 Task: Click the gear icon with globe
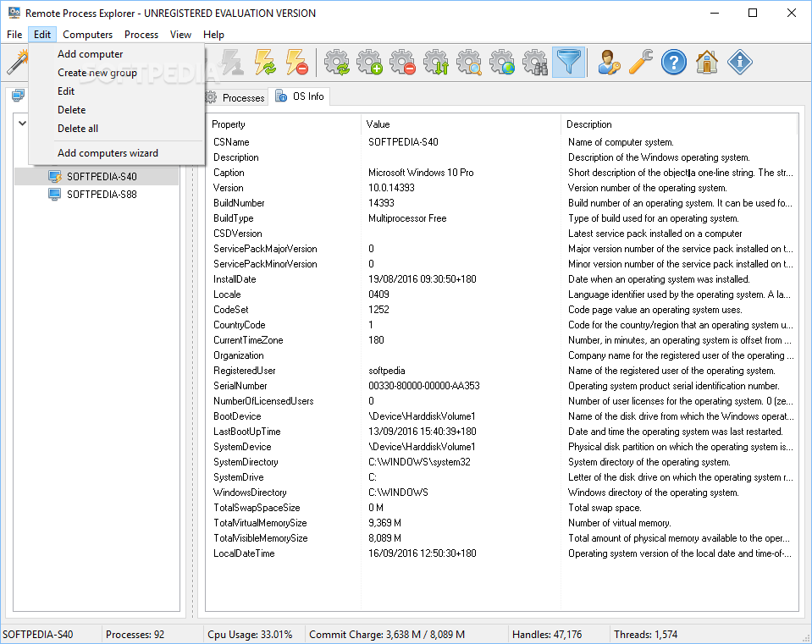(502, 62)
